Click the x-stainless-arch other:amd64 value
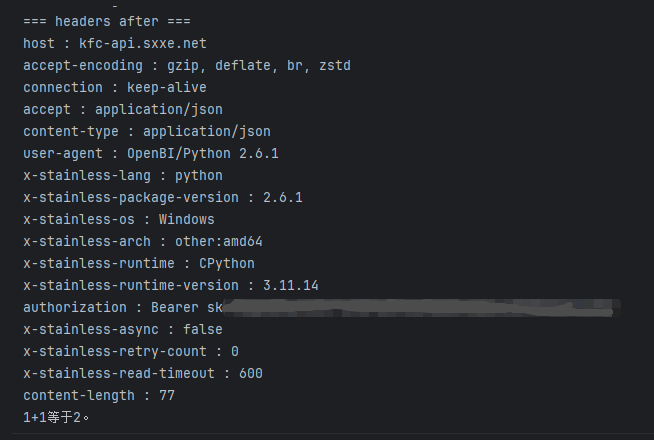 click(x=219, y=242)
